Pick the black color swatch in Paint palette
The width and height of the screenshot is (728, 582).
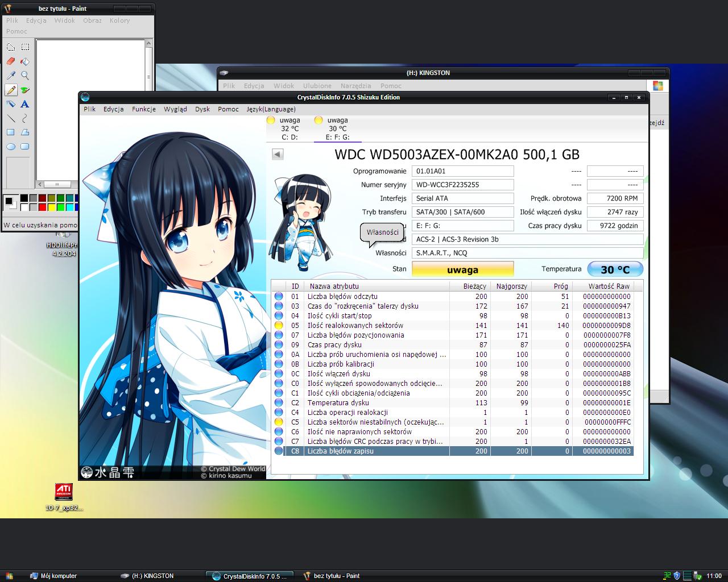pos(24,198)
